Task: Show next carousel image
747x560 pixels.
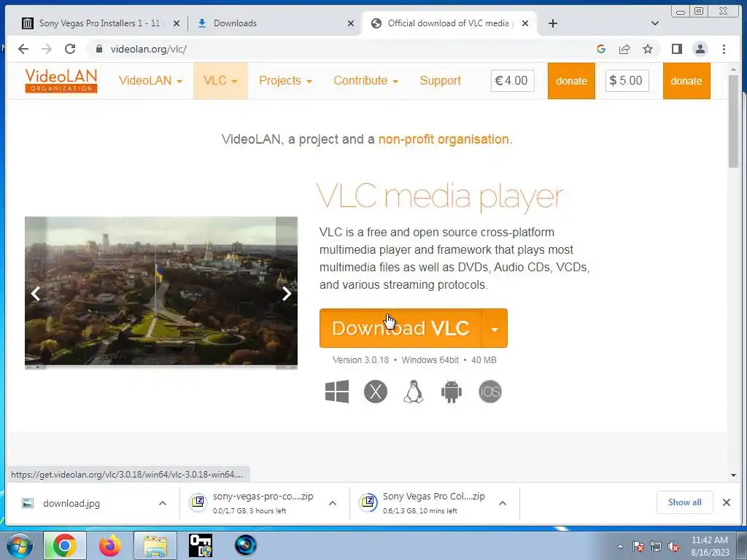Action: coord(286,293)
